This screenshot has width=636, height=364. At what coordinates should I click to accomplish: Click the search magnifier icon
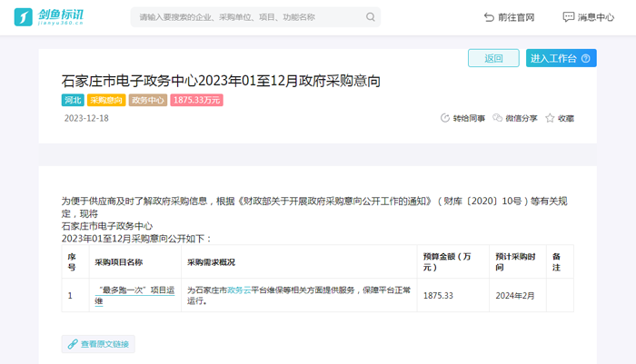[x=370, y=17]
